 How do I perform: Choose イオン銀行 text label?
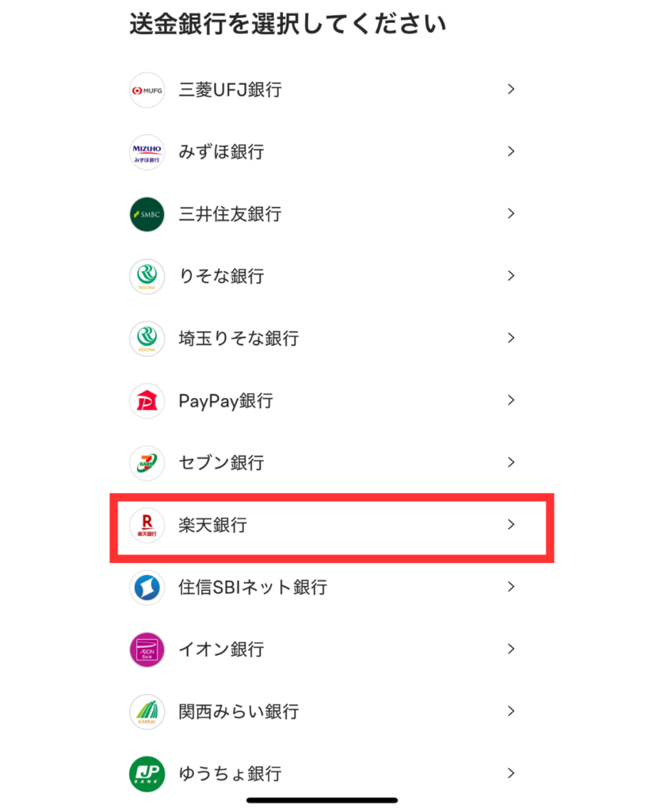(222, 649)
